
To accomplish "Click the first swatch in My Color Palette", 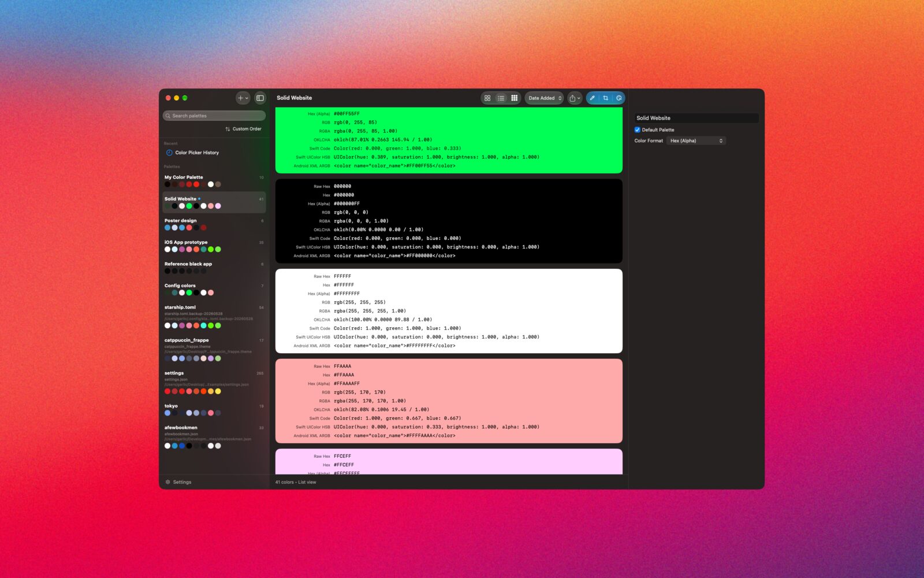I will [x=167, y=184].
